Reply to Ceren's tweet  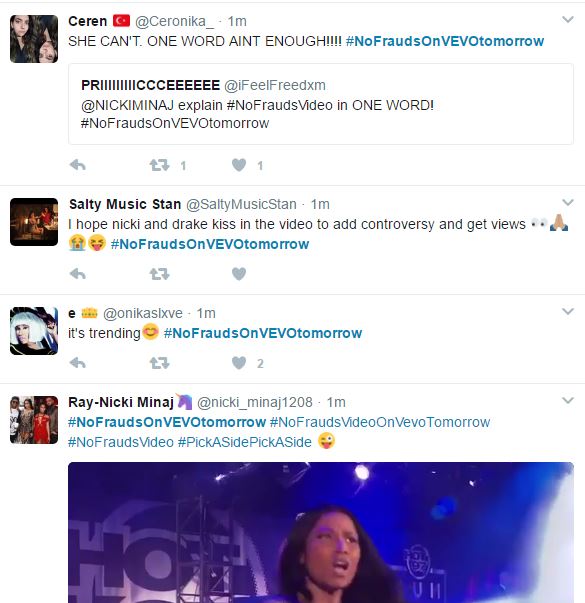pyautogui.click(x=78, y=165)
